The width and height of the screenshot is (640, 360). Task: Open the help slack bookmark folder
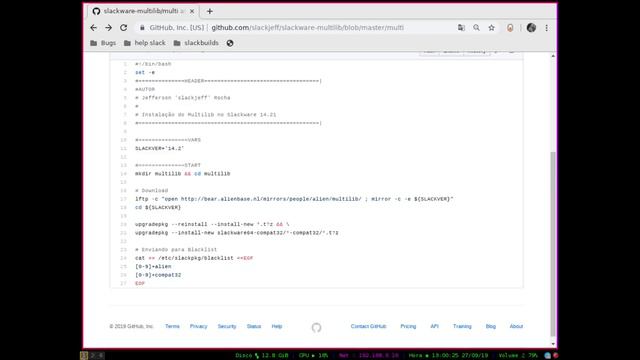coord(145,43)
